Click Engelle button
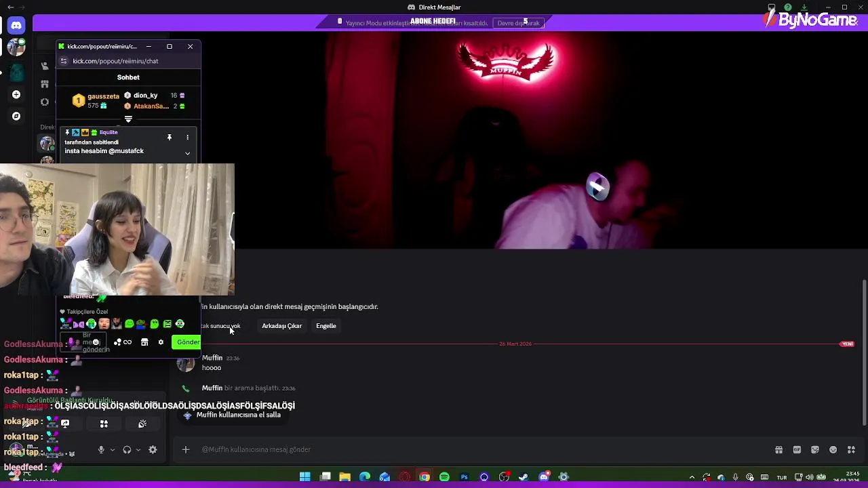Image resolution: width=868 pixels, height=488 pixels. pyautogui.click(x=326, y=326)
